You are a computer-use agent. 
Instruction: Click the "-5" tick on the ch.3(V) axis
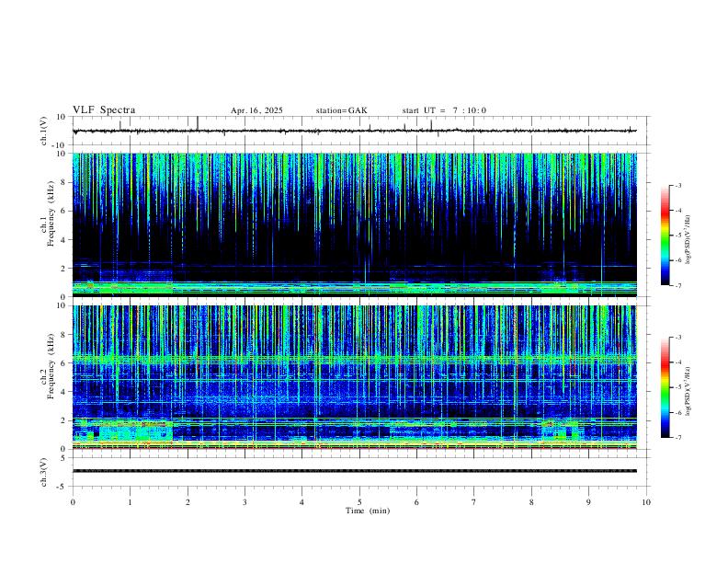click(x=63, y=487)
